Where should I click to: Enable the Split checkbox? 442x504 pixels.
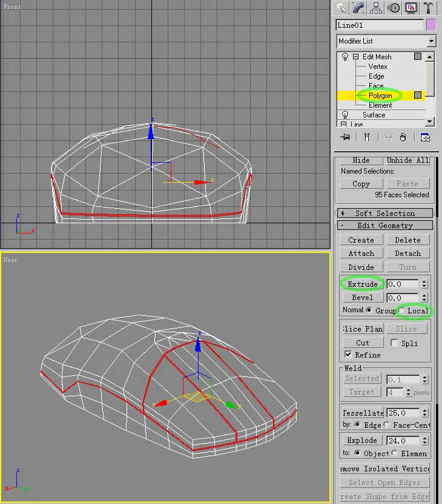pyautogui.click(x=394, y=342)
